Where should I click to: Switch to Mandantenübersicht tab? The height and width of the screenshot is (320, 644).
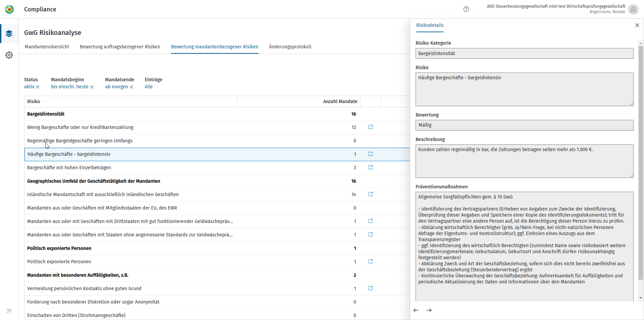pos(47,47)
